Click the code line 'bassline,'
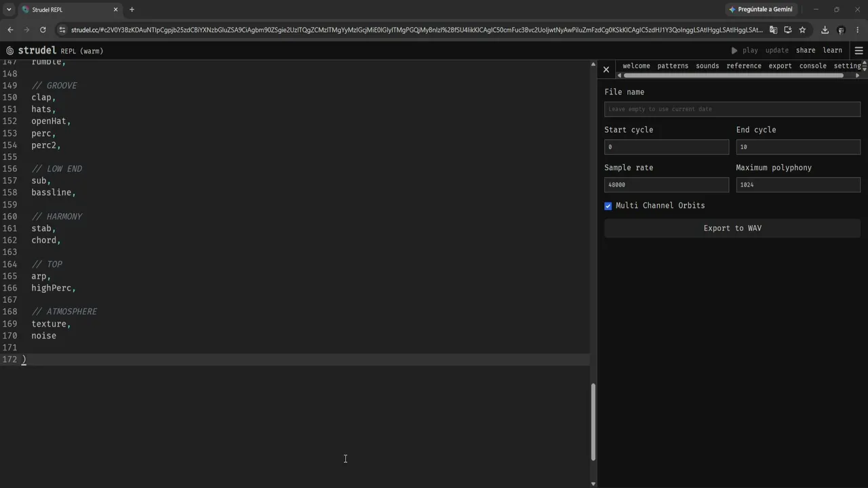868x488 pixels. coord(54,192)
